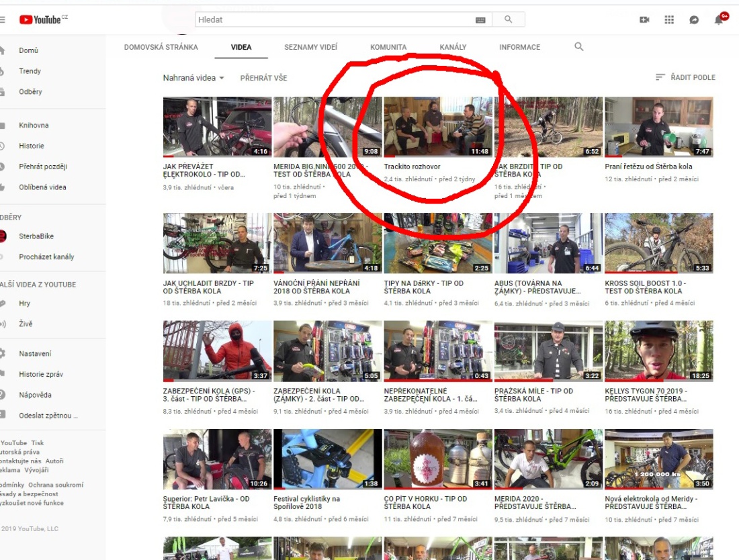Click the Trackito rozhovor title
This screenshot has height=560, width=739.
click(x=412, y=167)
